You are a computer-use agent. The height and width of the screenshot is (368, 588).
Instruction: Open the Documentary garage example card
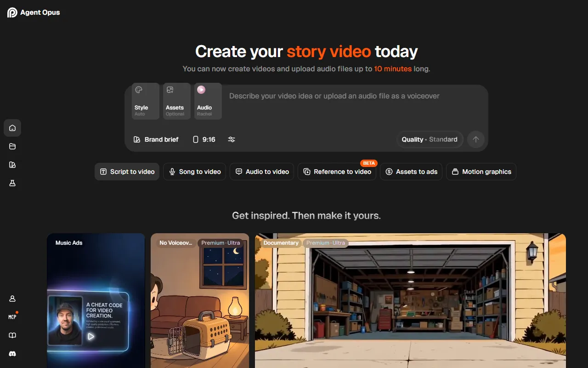click(x=411, y=300)
